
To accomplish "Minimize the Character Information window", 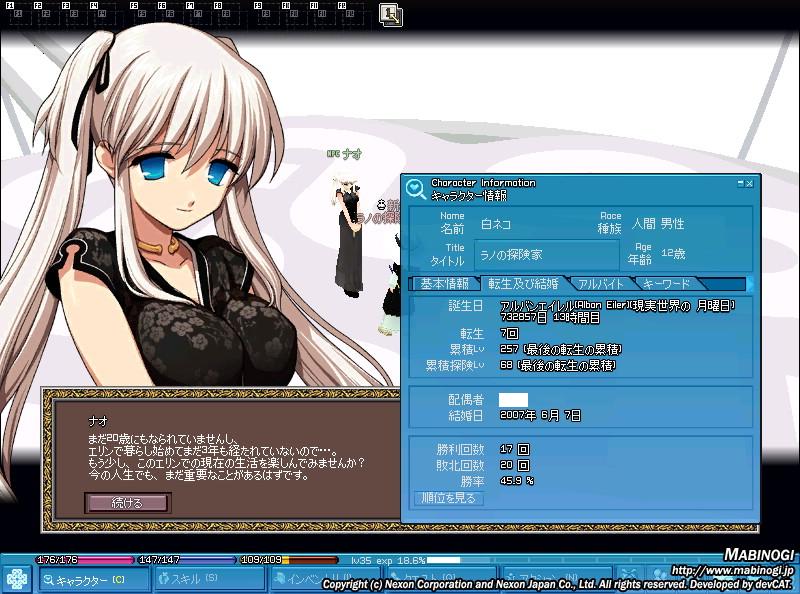I will coord(740,183).
